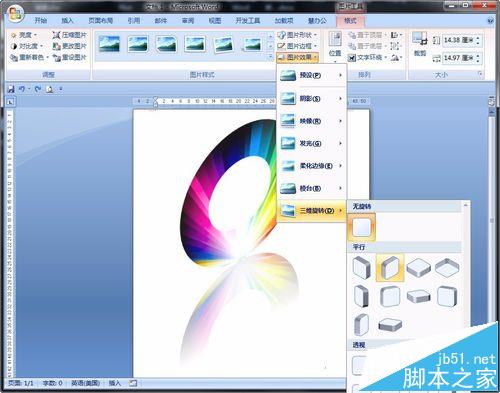Open the Customize Quick Access Toolbar arrow
The width and height of the screenshot is (500, 393).
pos(61,89)
